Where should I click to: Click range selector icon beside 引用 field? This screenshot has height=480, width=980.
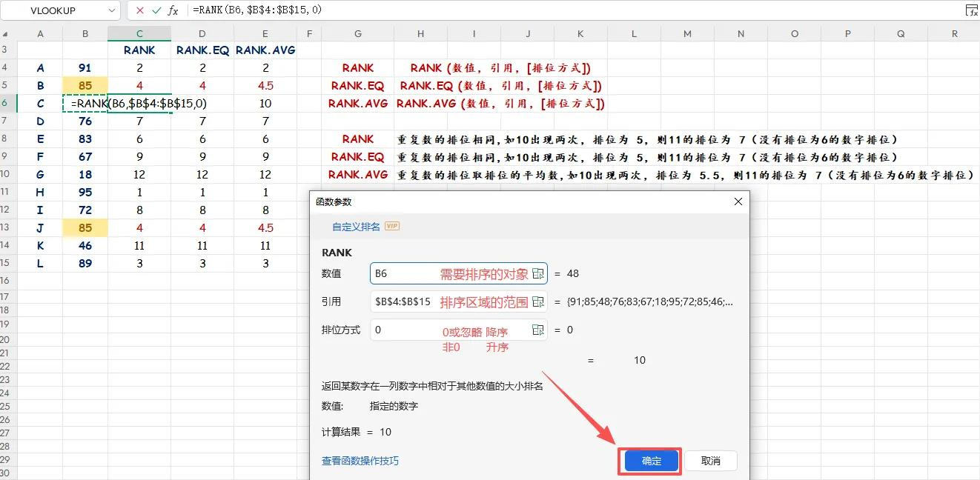tap(538, 301)
